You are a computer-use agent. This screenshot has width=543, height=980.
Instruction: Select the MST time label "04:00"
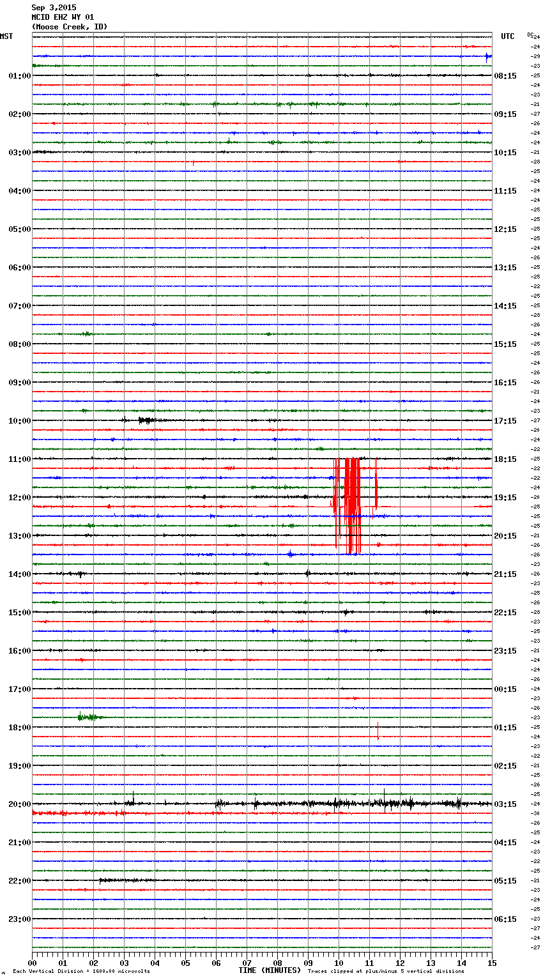point(20,191)
